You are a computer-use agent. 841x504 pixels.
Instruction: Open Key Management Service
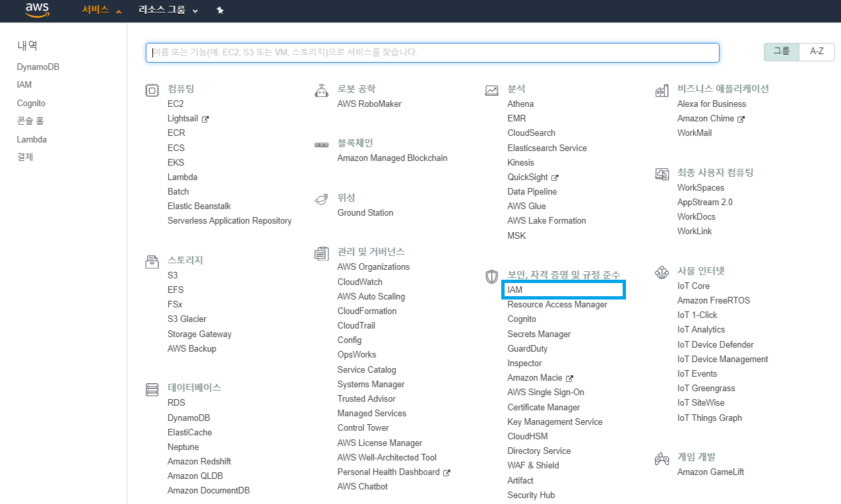555,422
